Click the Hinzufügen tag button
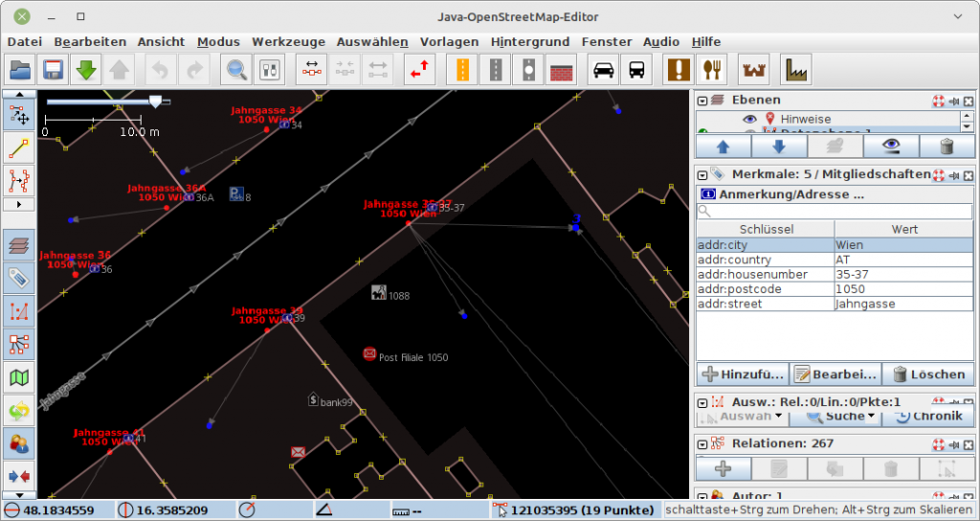Viewport: 980px width, 521px height. [742, 374]
